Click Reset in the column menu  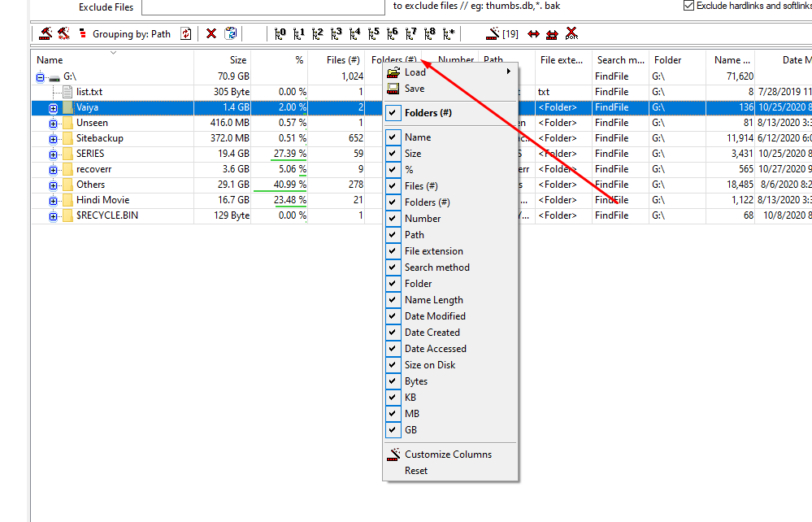415,471
